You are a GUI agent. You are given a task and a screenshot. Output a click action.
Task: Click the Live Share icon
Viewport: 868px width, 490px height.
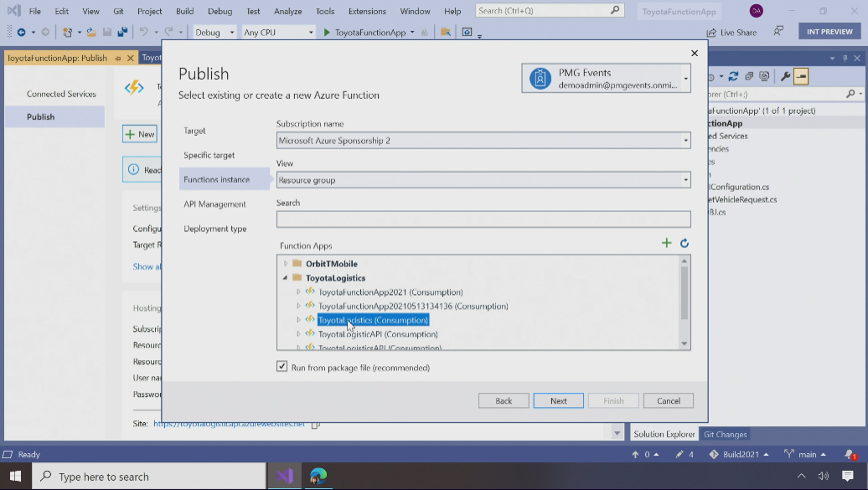click(x=712, y=33)
